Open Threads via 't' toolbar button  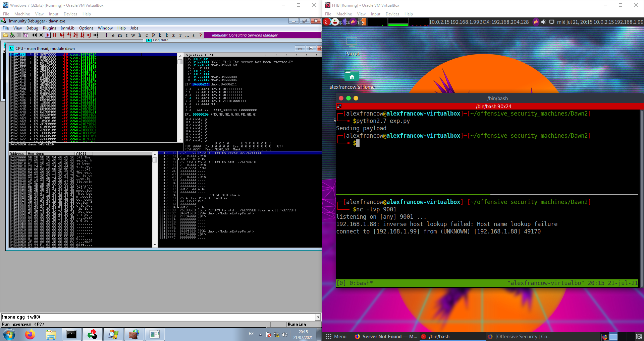coord(126,35)
